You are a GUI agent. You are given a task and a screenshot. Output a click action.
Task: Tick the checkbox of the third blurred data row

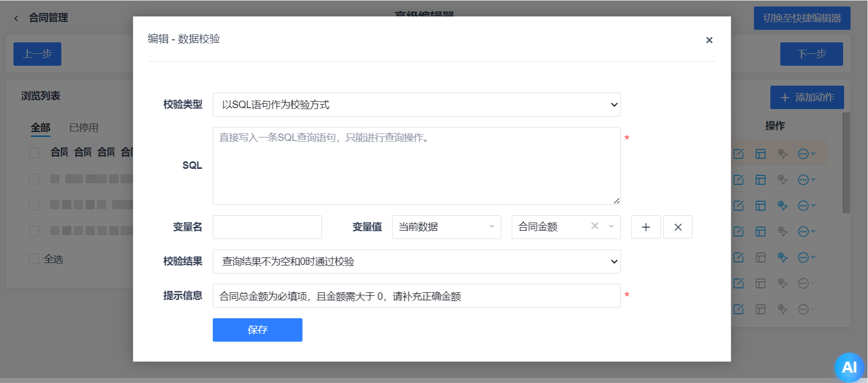point(34,231)
